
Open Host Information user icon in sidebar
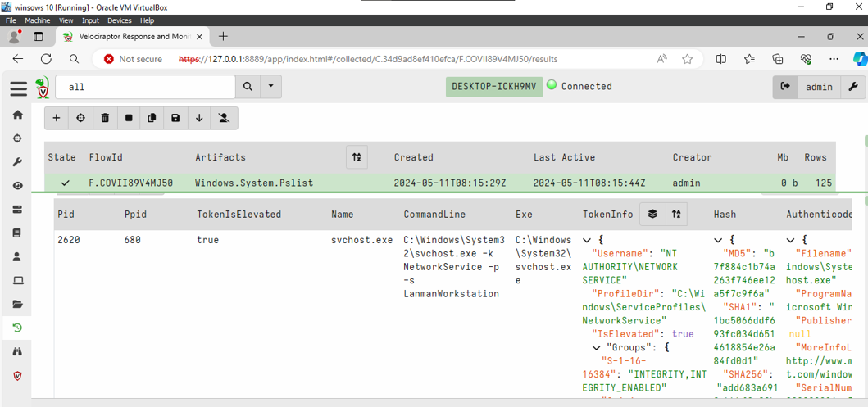pyautogui.click(x=18, y=256)
